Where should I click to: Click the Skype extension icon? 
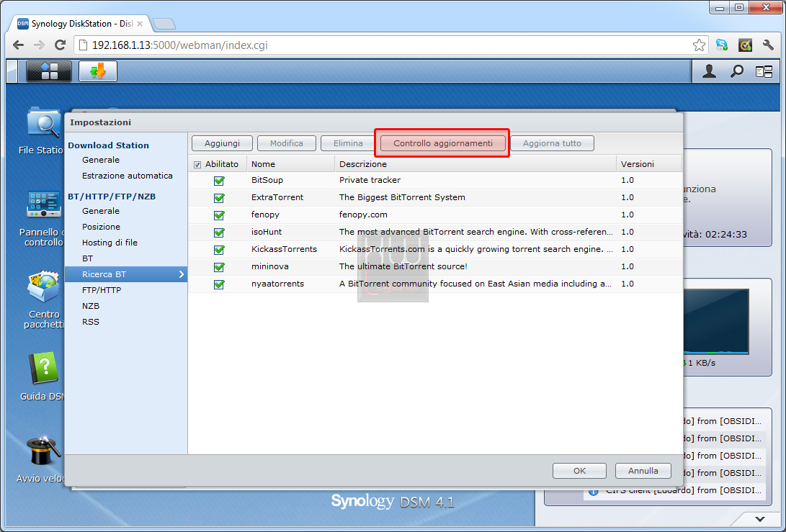tap(721, 45)
